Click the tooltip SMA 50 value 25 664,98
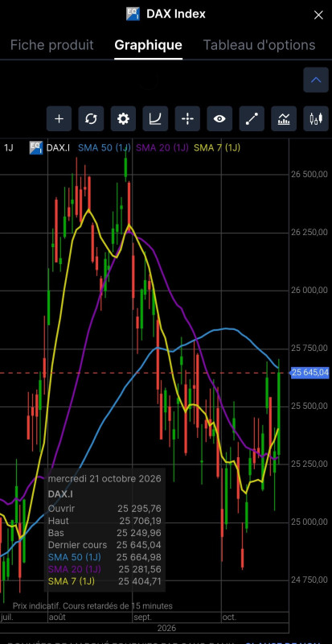Image resolution: width=332 pixels, height=644 pixels. click(x=139, y=557)
